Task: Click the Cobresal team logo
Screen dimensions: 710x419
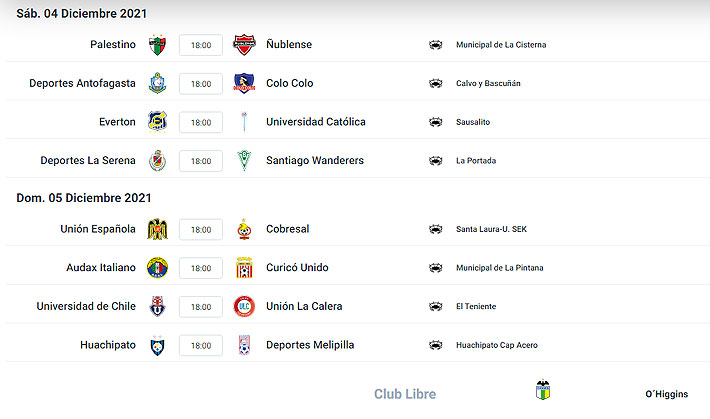Action: [245, 229]
